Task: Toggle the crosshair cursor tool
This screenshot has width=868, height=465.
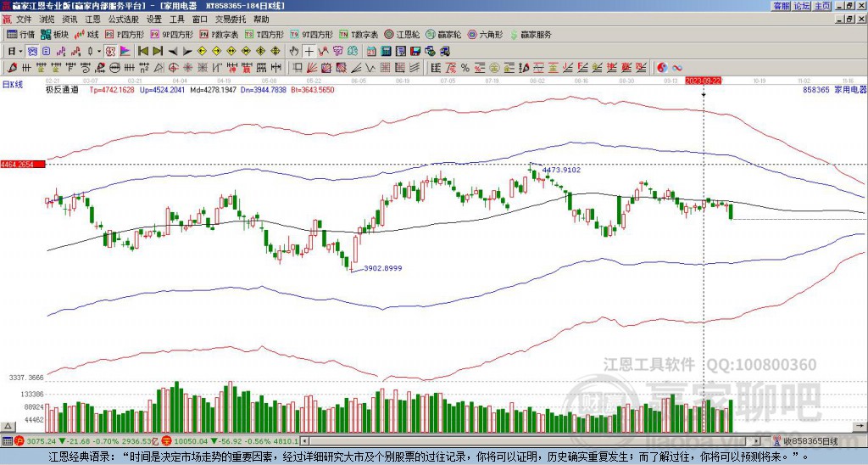Action: [x=309, y=51]
